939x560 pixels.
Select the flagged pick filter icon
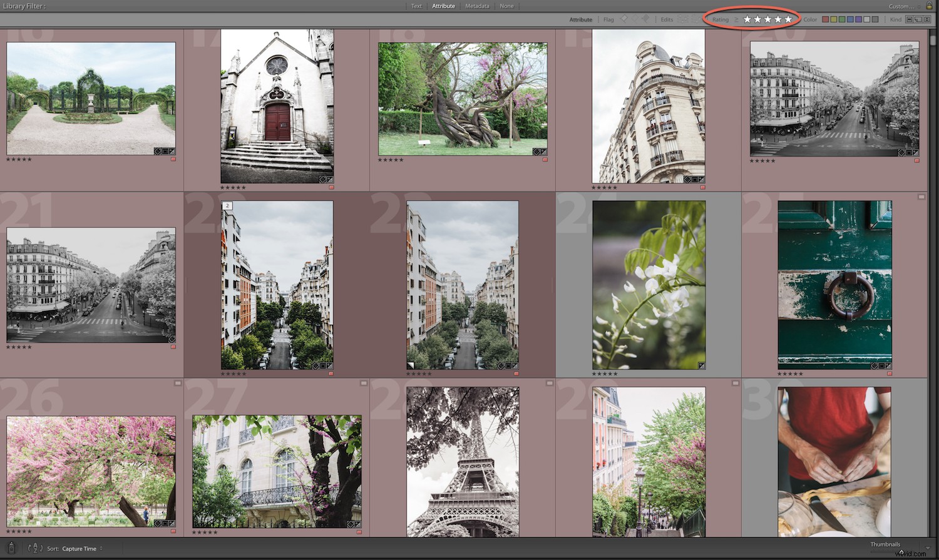624,19
